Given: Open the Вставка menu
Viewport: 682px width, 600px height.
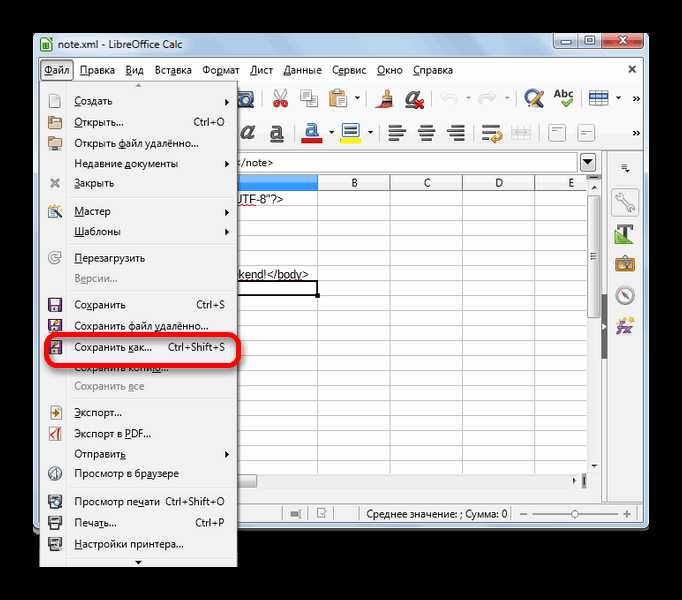Looking at the screenshot, I should 173,70.
